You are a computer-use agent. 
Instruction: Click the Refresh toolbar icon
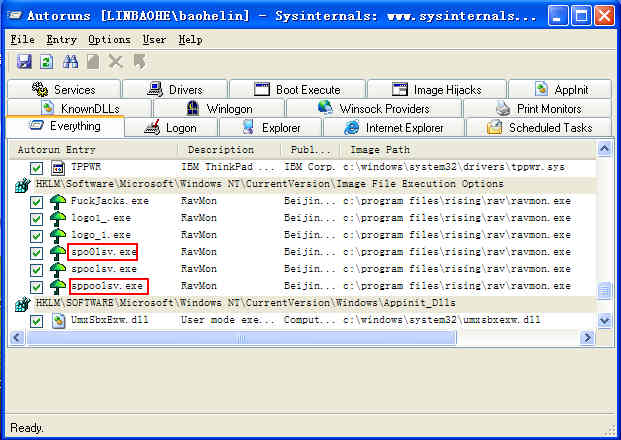47,62
